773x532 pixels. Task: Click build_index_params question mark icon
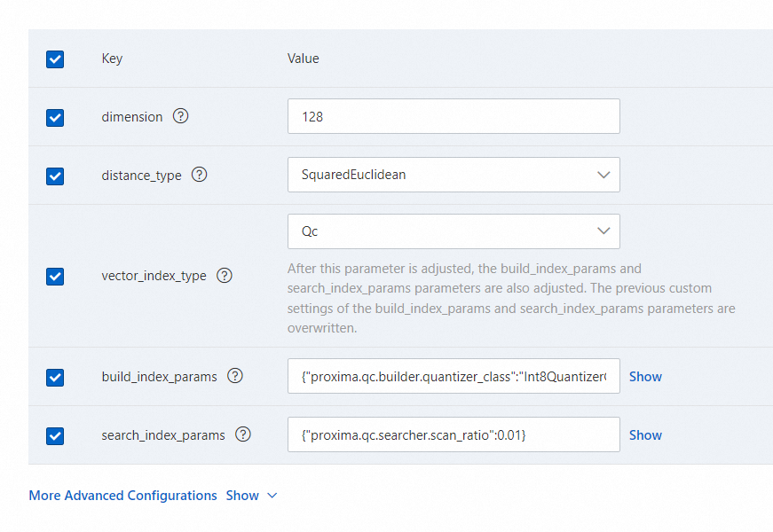tap(235, 376)
